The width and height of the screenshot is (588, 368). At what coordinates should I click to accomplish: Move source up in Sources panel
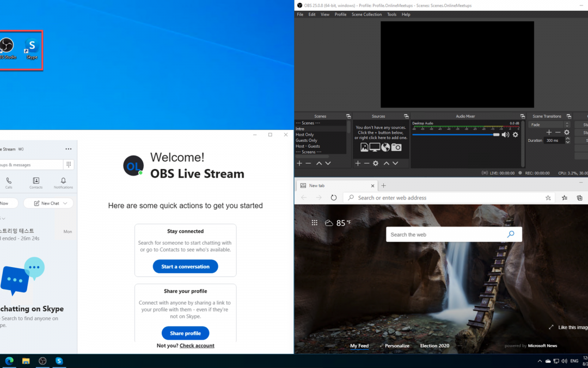pyautogui.click(x=386, y=164)
